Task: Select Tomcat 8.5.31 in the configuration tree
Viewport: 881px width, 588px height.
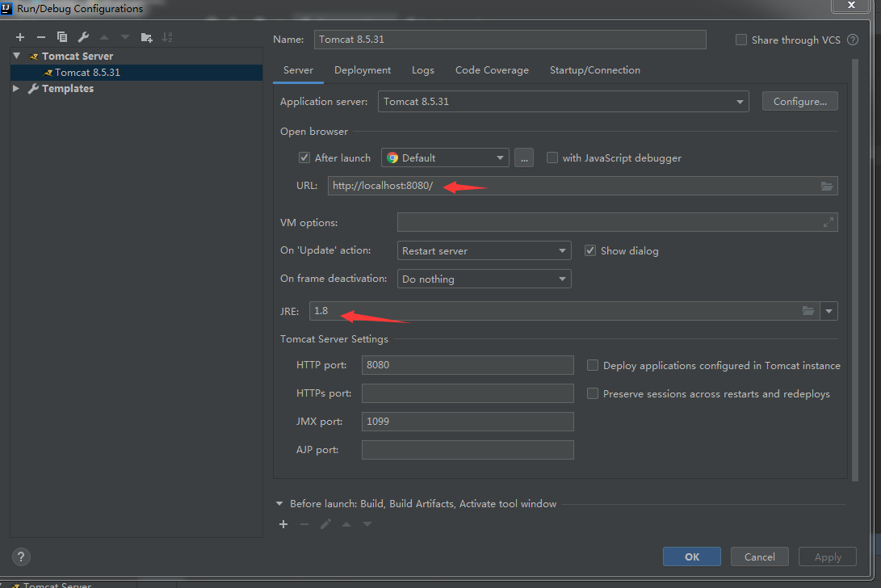Action: tap(136, 73)
